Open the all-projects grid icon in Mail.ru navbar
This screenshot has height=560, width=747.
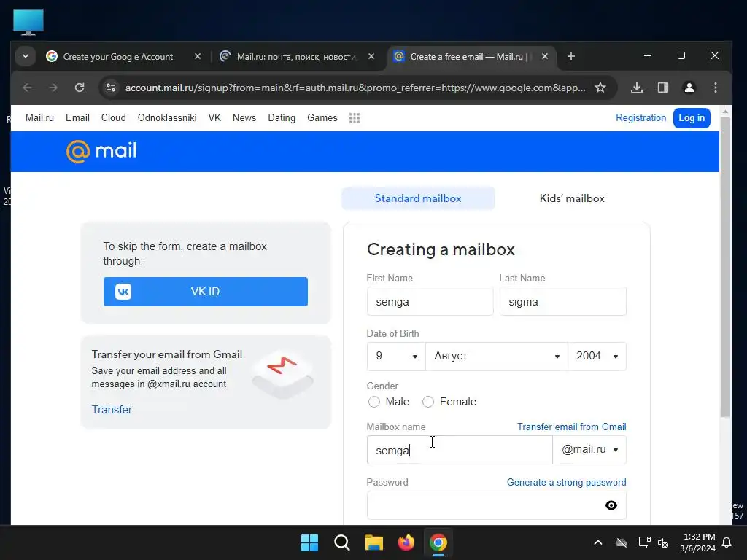(x=355, y=118)
